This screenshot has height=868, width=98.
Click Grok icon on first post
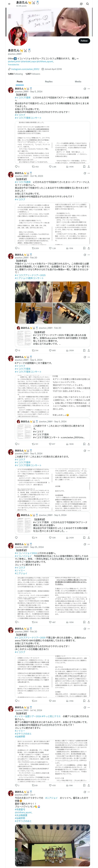tap(85, 89)
